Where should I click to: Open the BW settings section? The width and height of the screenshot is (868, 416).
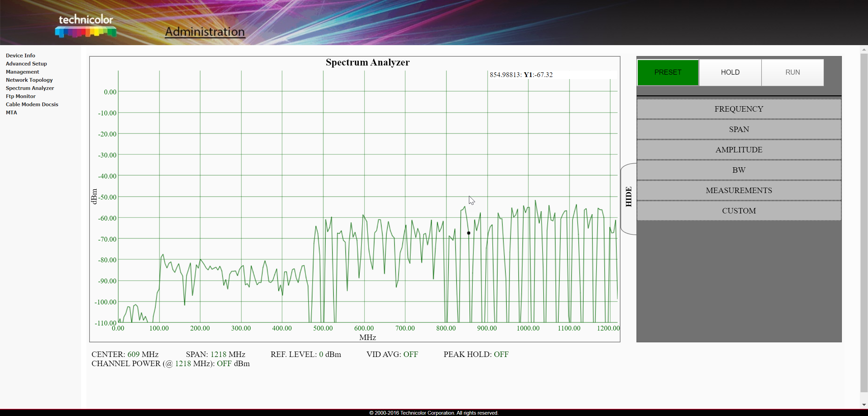tap(738, 170)
